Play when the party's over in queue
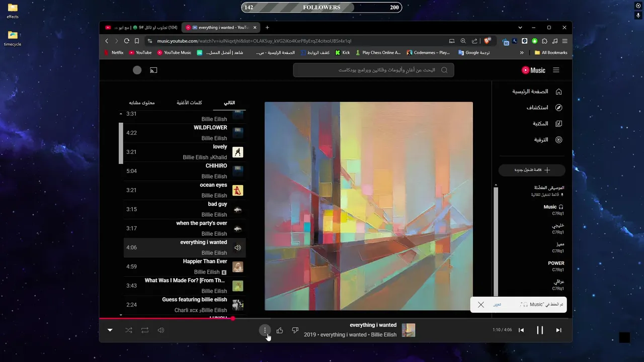 185,228
